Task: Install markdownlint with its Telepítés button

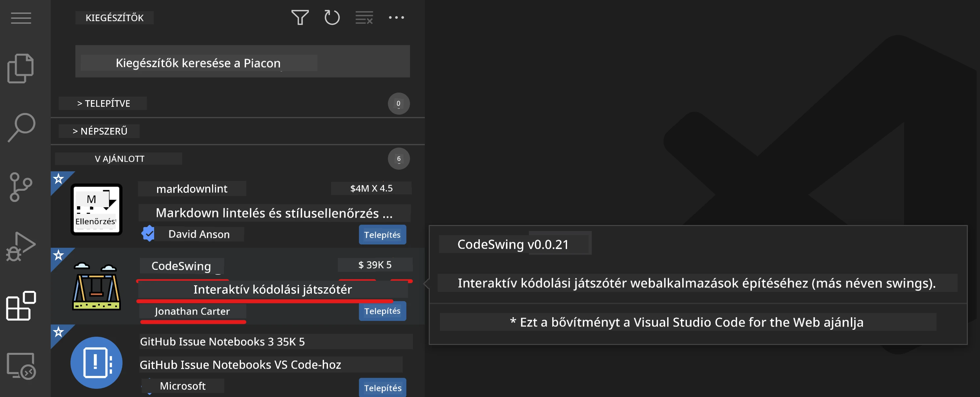Action: [x=382, y=235]
